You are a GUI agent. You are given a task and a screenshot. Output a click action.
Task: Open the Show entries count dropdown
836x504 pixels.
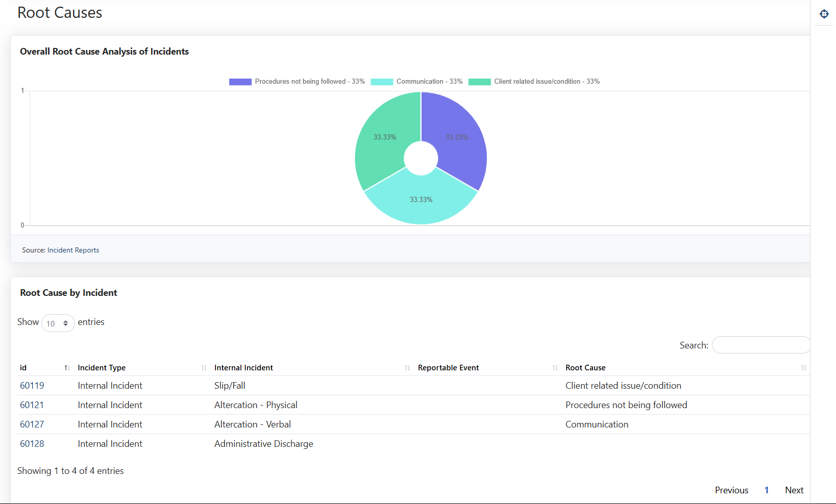click(58, 323)
